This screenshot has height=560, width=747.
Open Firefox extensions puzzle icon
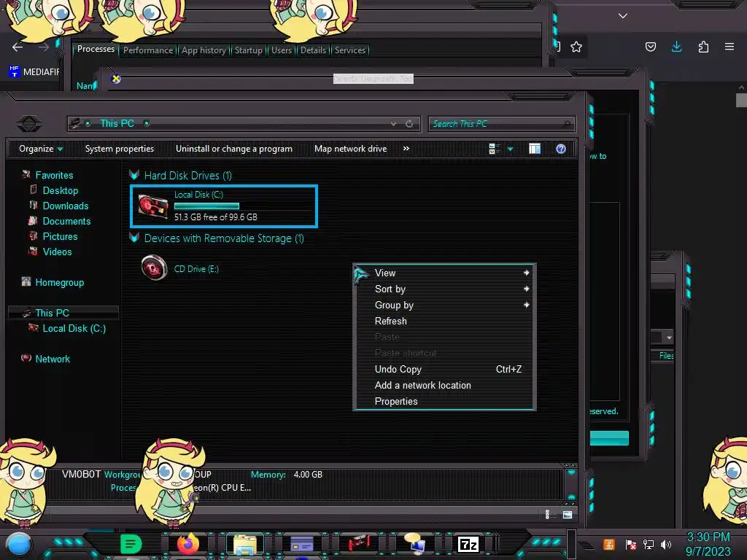point(703,47)
